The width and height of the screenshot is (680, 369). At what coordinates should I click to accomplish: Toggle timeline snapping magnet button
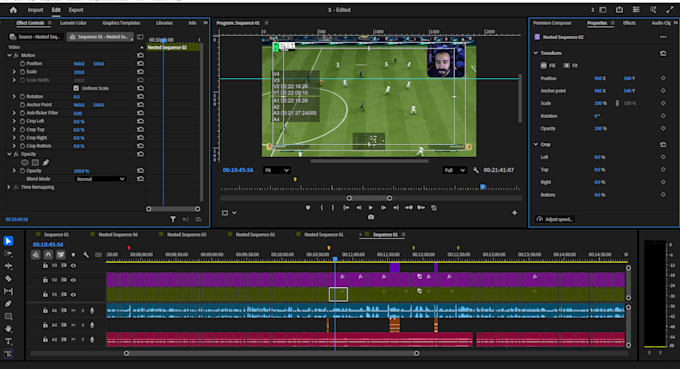(x=48, y=255)
